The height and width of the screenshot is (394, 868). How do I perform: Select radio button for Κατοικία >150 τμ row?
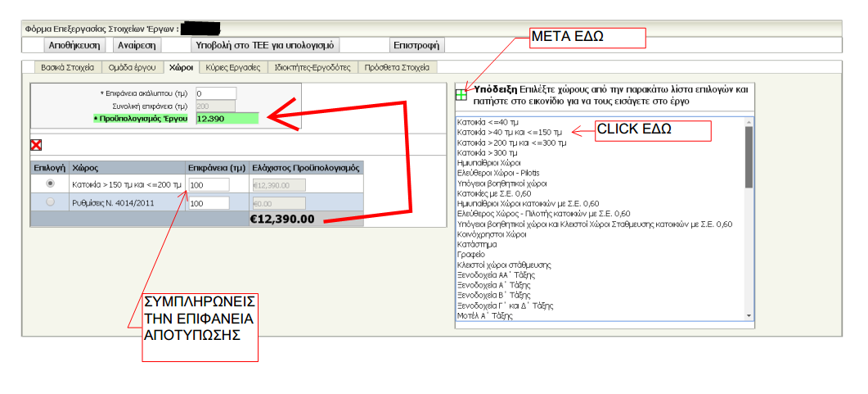point(51,184)
